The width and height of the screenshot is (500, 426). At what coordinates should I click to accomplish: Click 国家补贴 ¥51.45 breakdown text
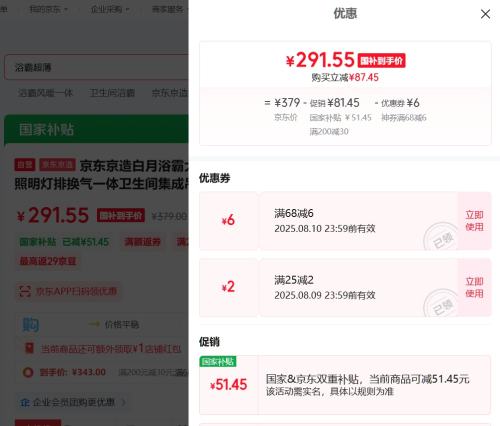340,118
